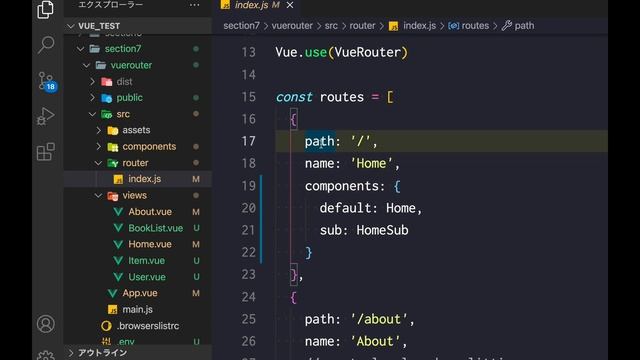Expand the dist folder chevron

pos(93,82)
